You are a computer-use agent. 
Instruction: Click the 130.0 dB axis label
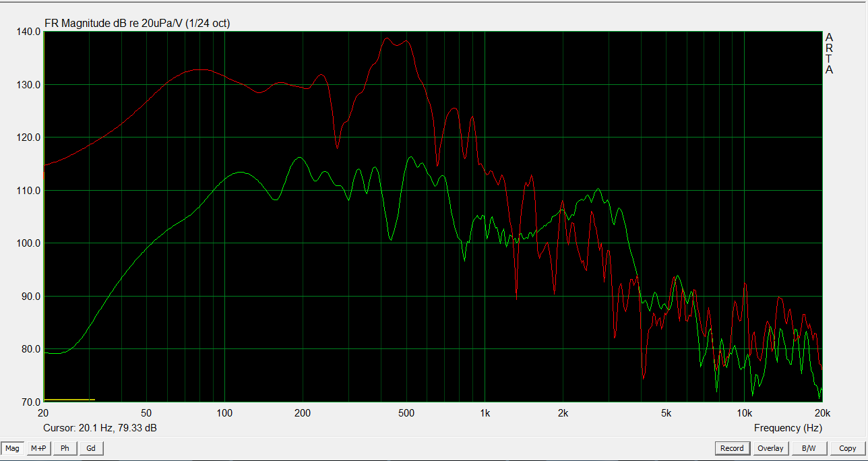click(x=28, y=85)
